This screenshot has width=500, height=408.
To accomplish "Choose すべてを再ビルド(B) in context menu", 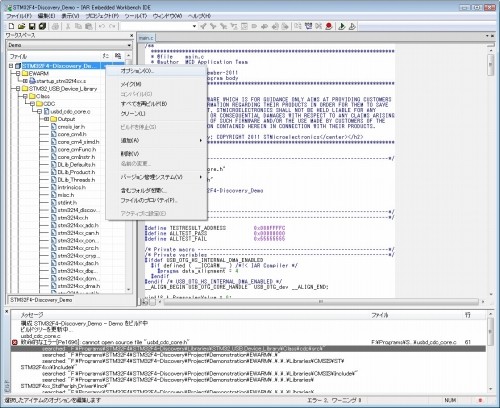I will (x=156, y=104).
